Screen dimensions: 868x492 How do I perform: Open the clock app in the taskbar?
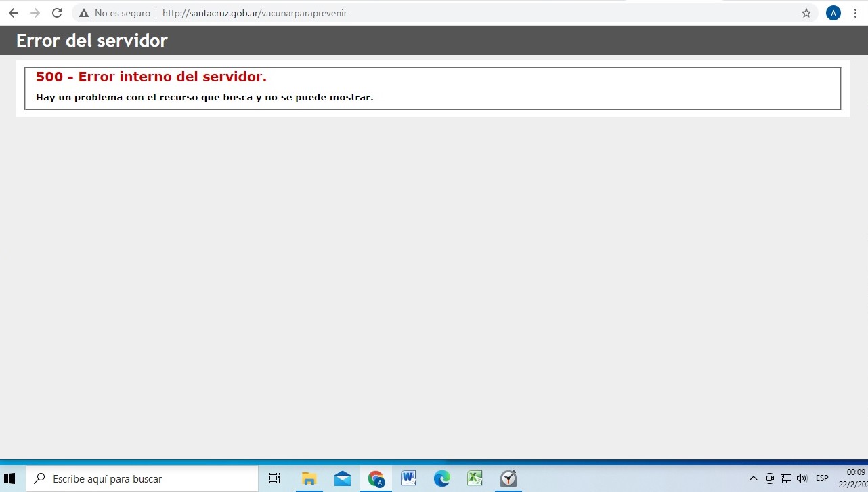tap(508, 478)
